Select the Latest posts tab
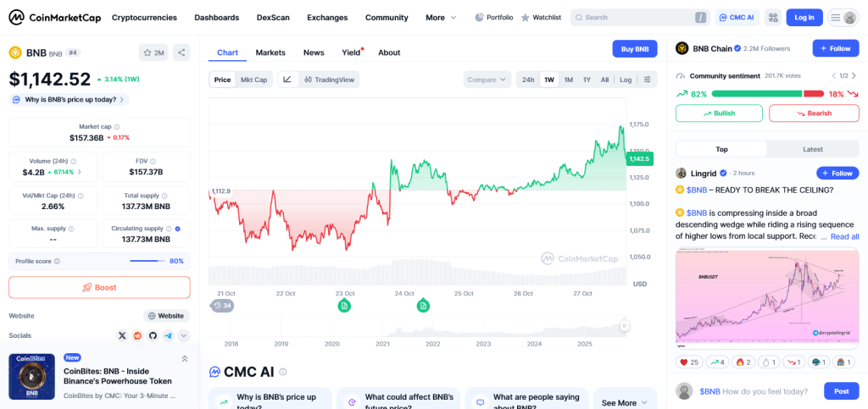The width and height of the screenshot is (868, 409). click(x=812, y=149)
